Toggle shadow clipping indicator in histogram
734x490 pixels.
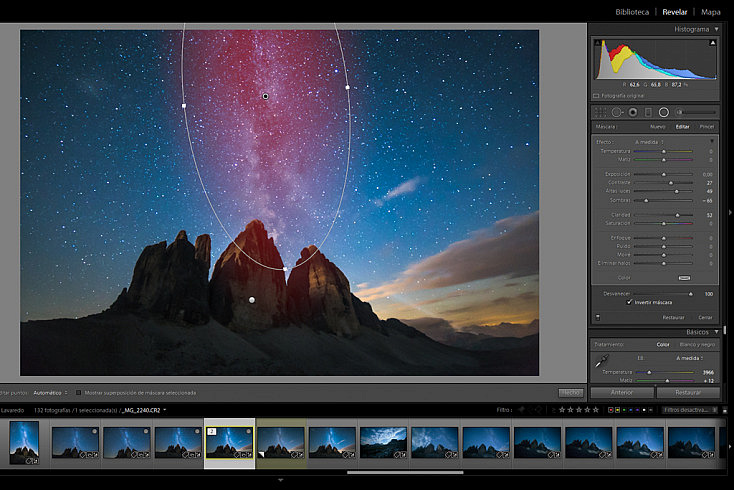(597, 43)
